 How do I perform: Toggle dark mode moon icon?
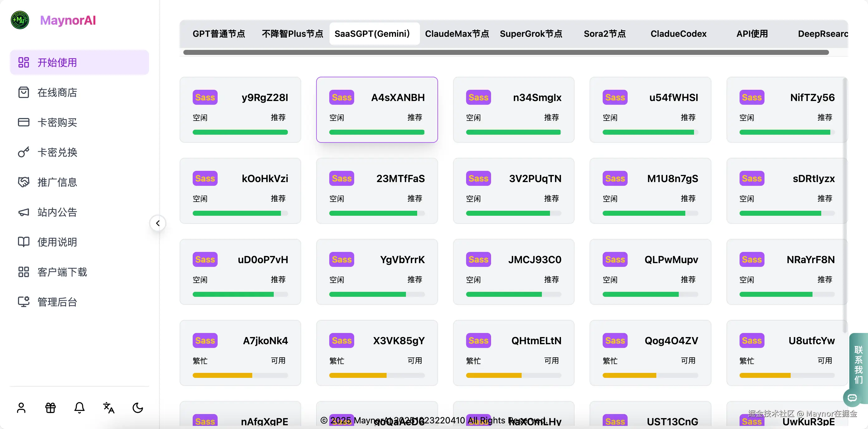click(x=137, y=408)
